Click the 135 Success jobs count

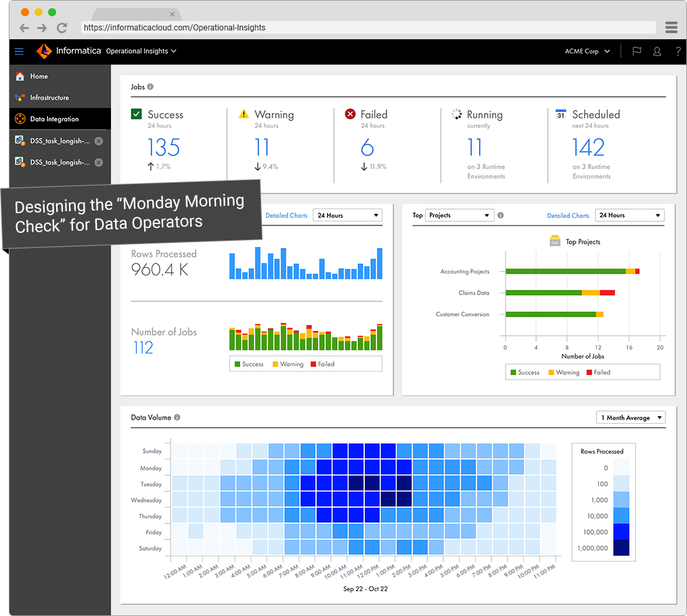163,147
